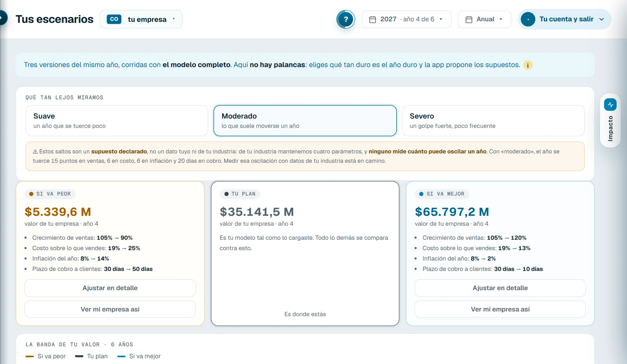Click Ajustar en detalle in Si va peor card
This screenshot has height=364, width=627.
tap(110, 288)
